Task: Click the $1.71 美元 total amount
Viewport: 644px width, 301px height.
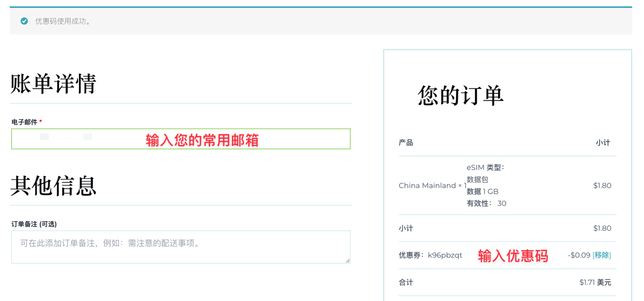Action: (x=595, y=282)
